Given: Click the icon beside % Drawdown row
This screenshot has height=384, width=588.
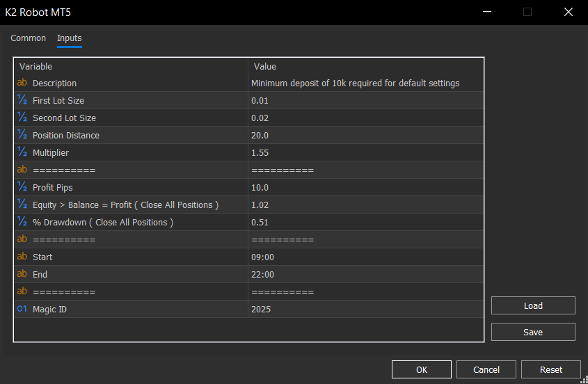Looking at the screenshot, I should pos(22,221).
